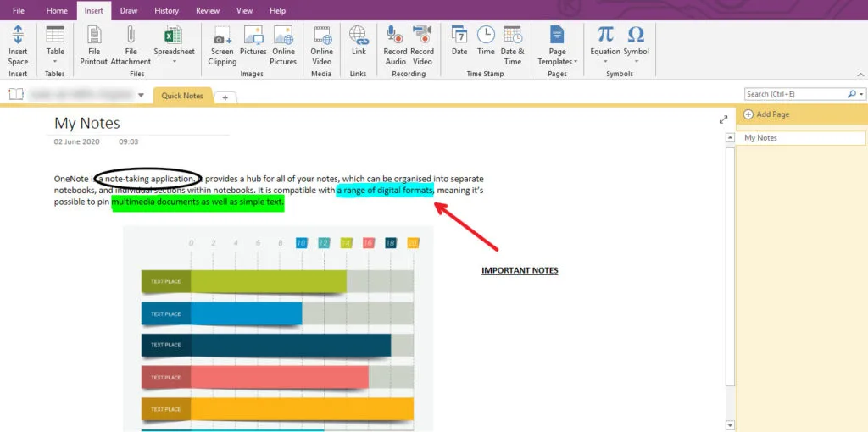Start Record Audio
This screenshot has height=432, width=868.
pos(395,46)
